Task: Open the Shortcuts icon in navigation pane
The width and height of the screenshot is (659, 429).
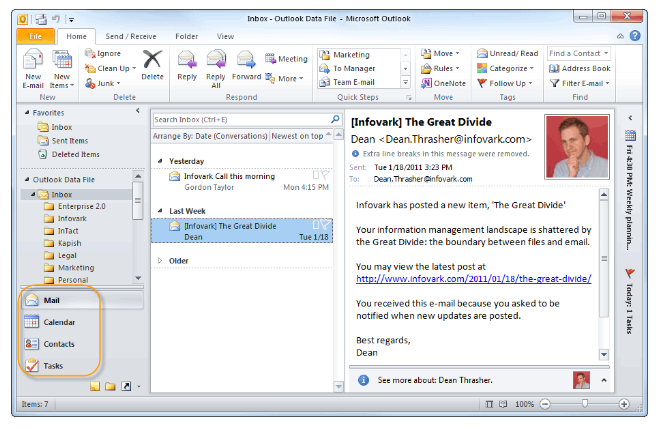Action: pos(126,386)
